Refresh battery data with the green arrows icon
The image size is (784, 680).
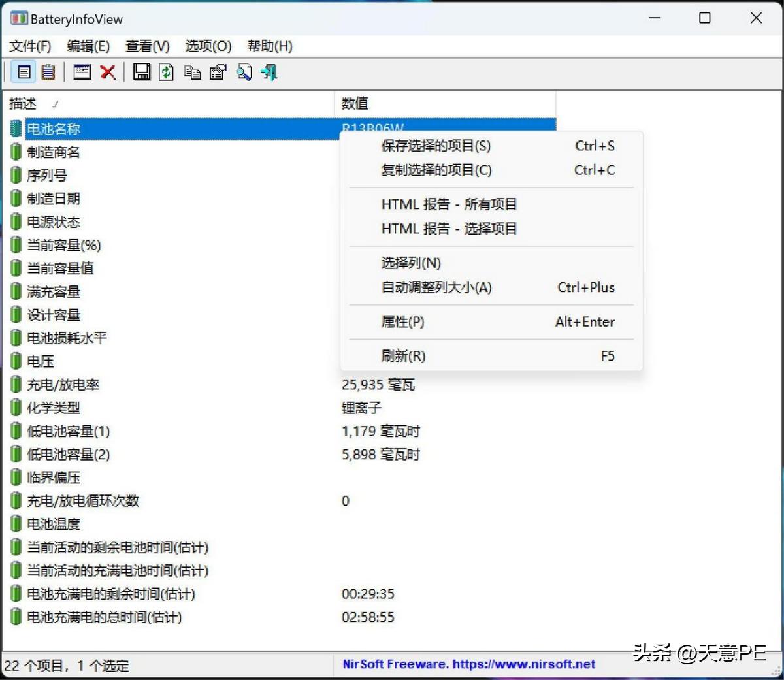[167, 72]
